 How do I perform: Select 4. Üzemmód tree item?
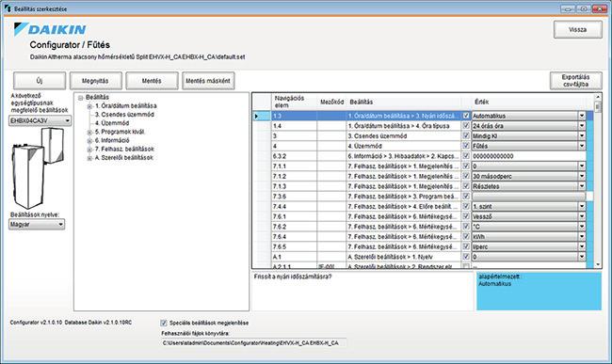112,123
